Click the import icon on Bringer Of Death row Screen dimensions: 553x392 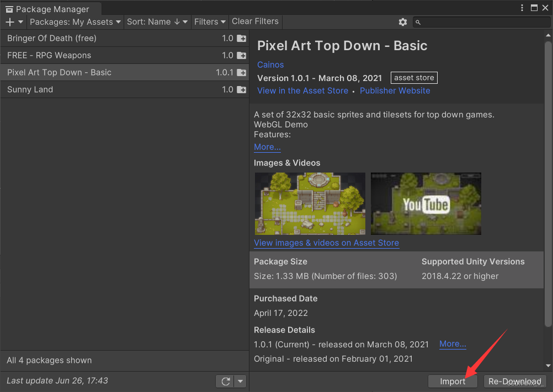tap(242, 39)
